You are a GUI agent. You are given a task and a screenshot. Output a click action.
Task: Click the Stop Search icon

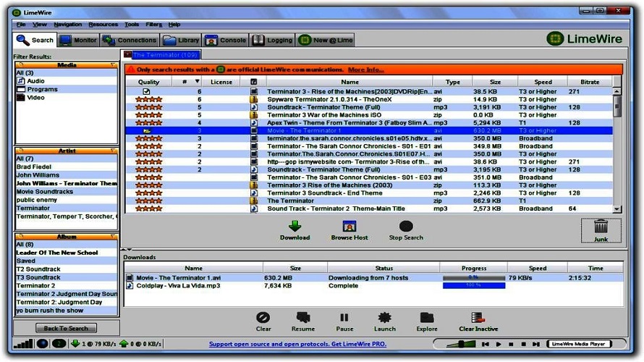coord(406,226)
